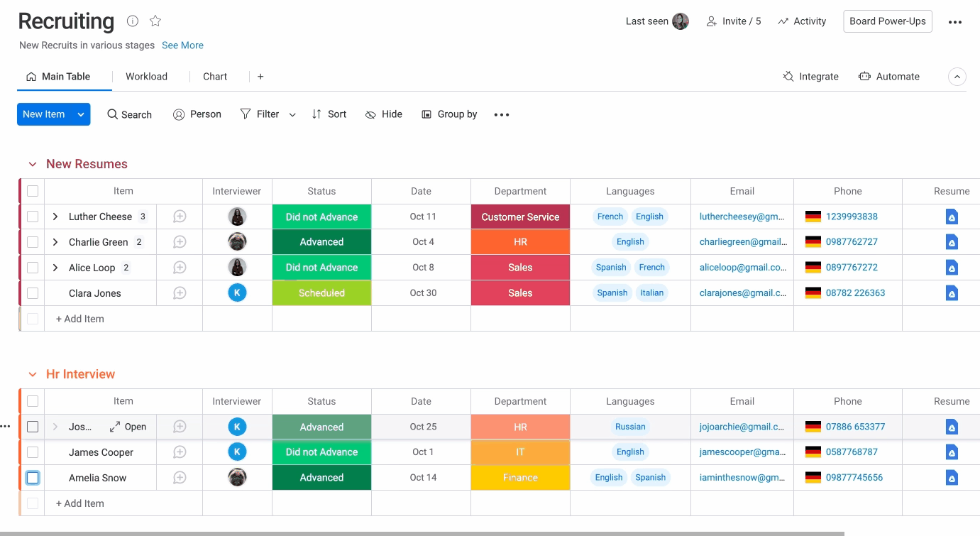Image resolution: width=980 pixels, height=536 pixels.
Task: Open board info icon next to Recruiting title
Action: click(x=133, y=21)
